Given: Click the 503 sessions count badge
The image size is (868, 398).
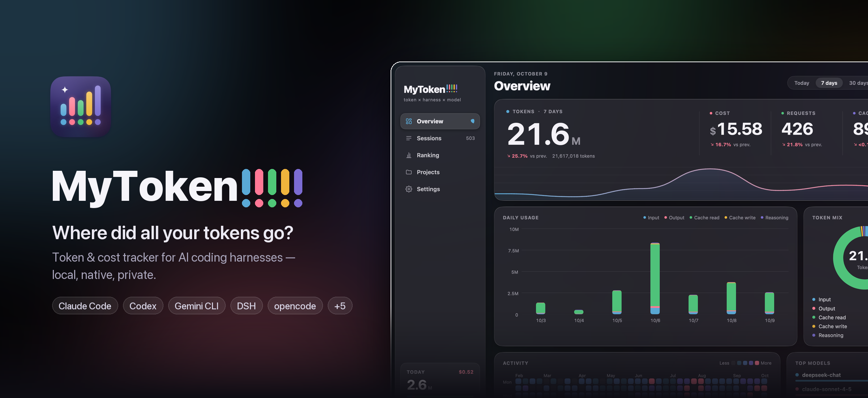Looking at the screenshot, I should [x=470, y=138].
